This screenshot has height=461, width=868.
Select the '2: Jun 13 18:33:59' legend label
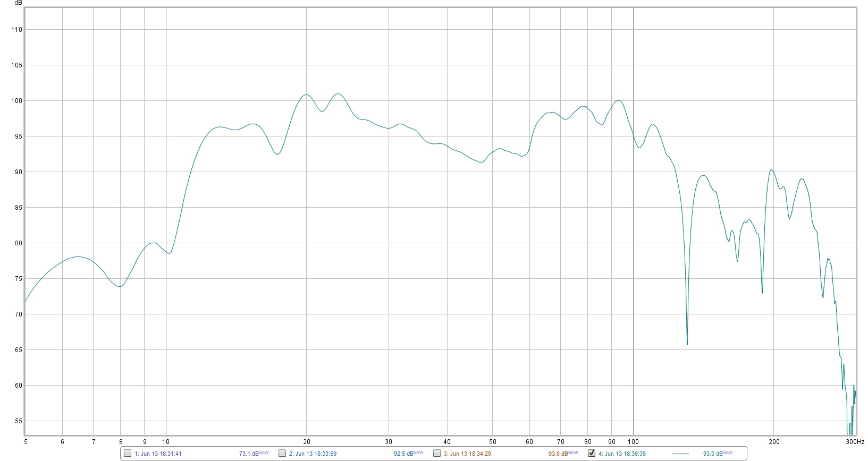click(x=313, y=454)
